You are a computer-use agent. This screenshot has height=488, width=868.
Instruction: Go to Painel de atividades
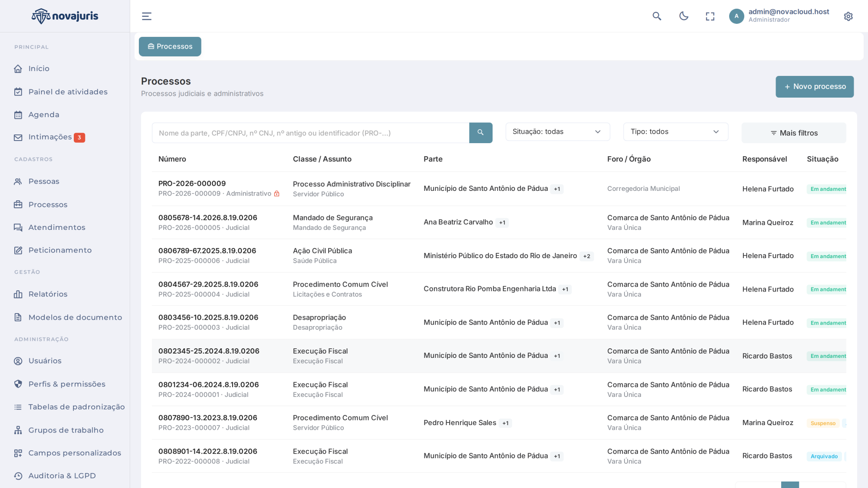pos(61,92)
